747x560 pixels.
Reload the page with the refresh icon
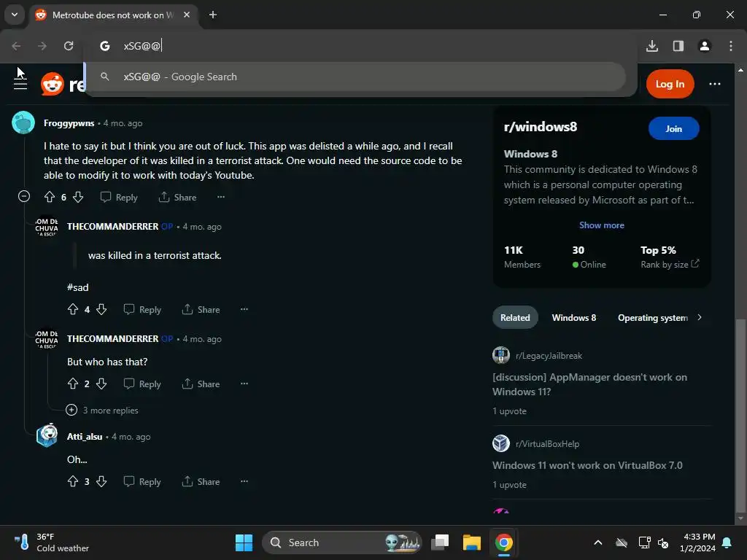pos(69,46)
